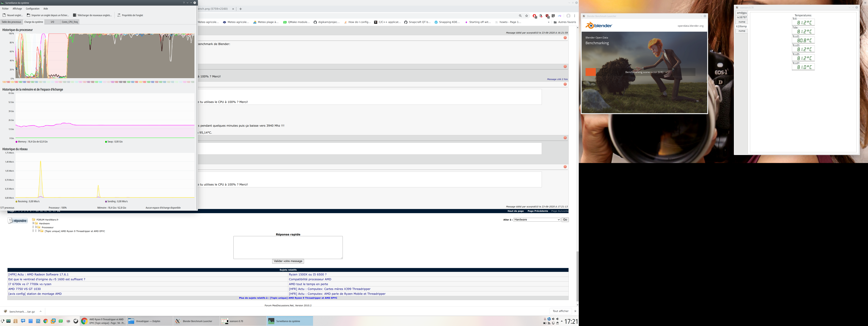Open a new browser tab with plus button
The image size is (868, 326).
tap(241, 9)
